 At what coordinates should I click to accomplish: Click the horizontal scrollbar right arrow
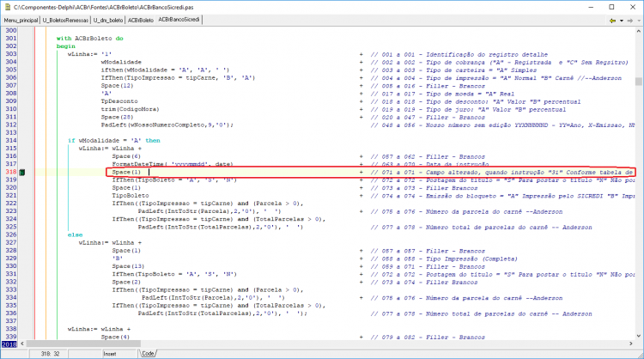(x=630, y=344)
